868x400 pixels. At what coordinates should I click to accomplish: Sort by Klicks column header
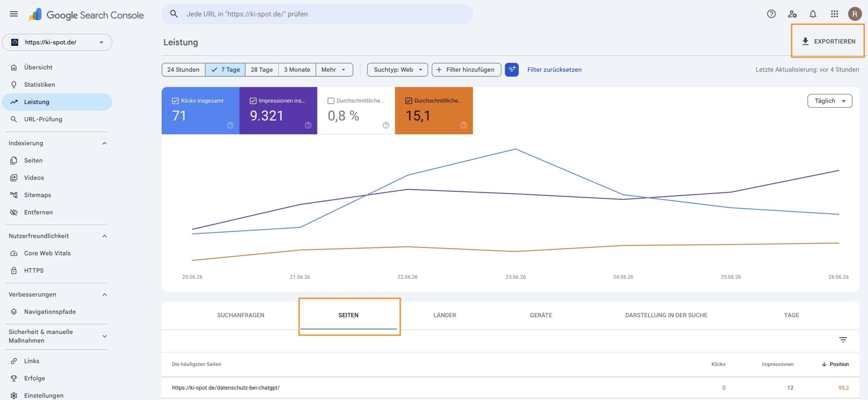(x=718, y=364)
